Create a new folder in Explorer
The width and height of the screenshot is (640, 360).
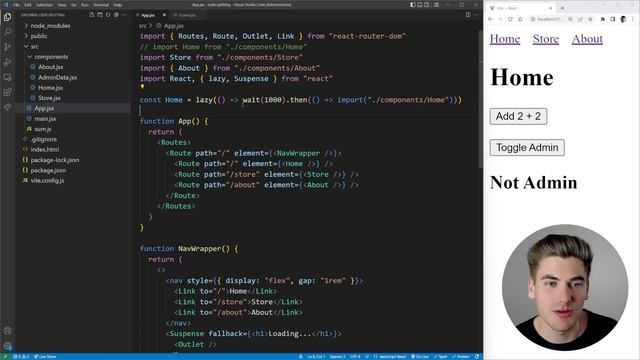[x=100, y=15]
